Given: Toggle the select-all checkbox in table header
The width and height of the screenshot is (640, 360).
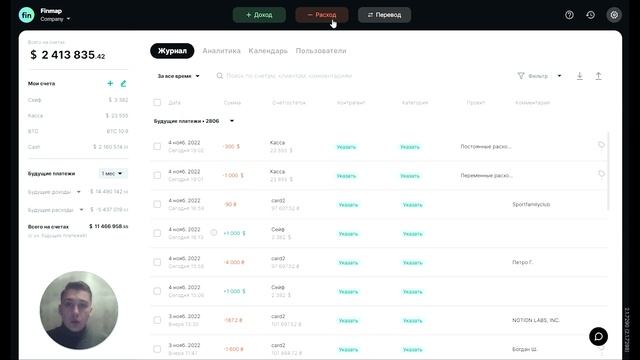Looking at the screenshot, I should point(157,102).
